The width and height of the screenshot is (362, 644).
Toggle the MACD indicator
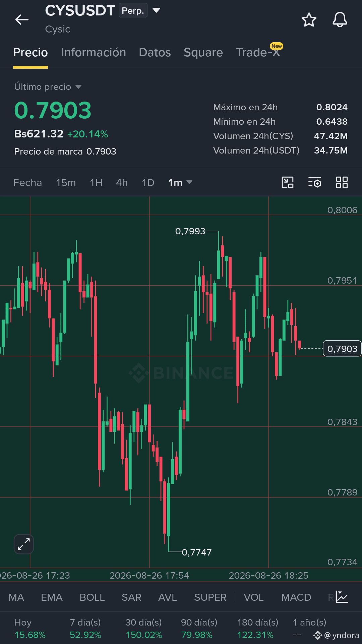296,597
